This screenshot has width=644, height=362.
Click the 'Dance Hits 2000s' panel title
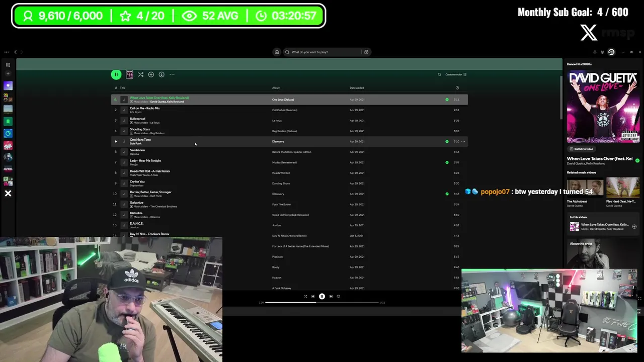[579, 64]
